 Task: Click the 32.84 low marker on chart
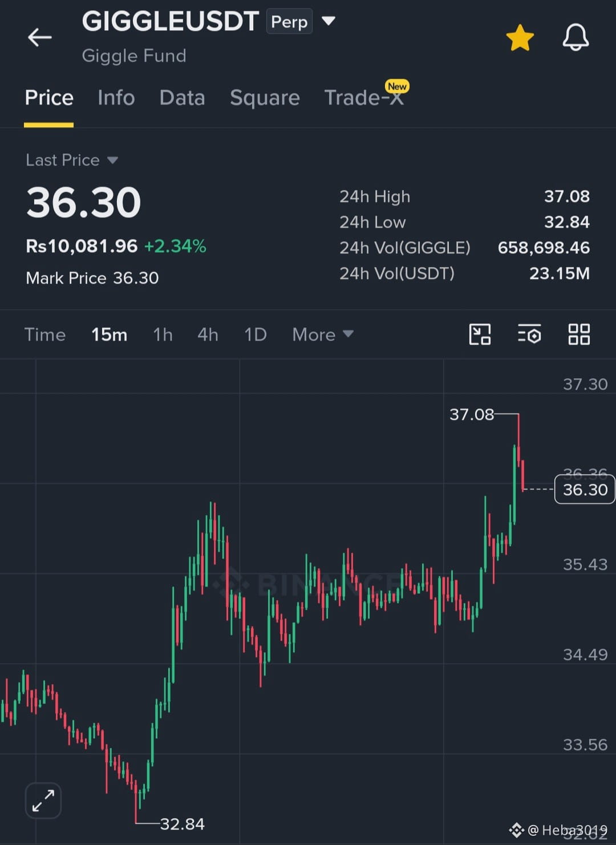(182, 824)
